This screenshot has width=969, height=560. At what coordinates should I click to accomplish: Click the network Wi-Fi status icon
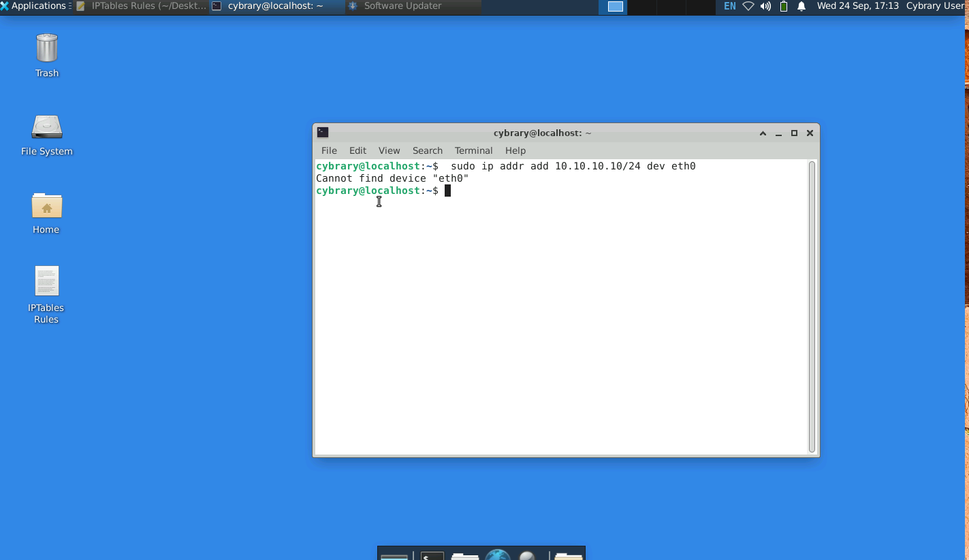[x=748, y=6]
